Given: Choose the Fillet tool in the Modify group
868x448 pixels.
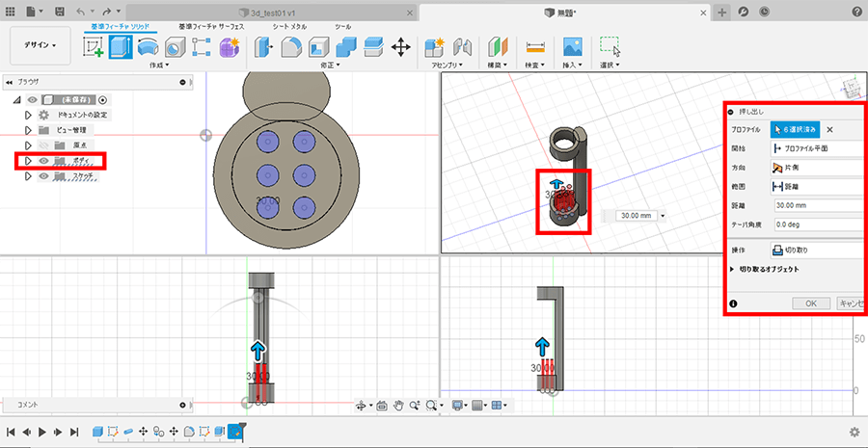Looking at the screenshot, I should point(291,47).
